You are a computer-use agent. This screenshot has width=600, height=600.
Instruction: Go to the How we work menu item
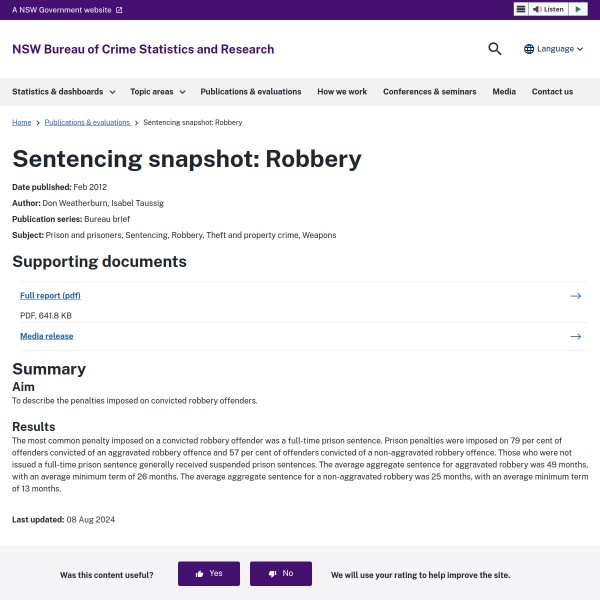coord(342,92)
